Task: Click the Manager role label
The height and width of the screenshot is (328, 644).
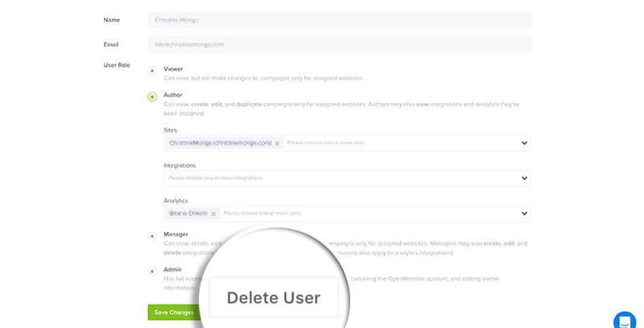Action: pos(175,234)
